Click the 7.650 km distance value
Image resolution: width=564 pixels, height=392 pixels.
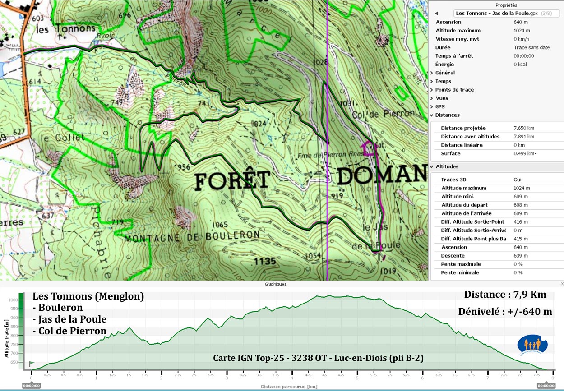click(524, 128)
